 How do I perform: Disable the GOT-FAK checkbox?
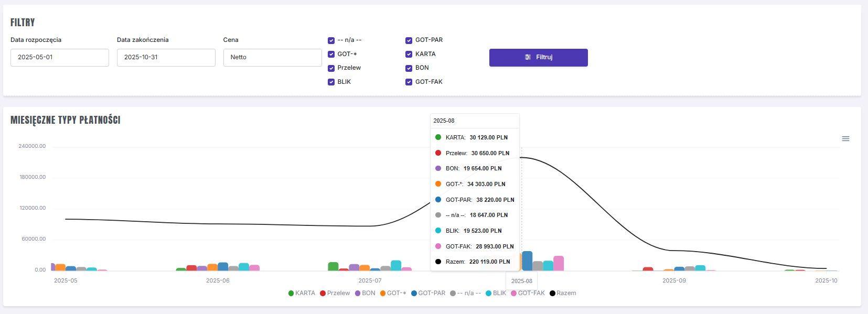click(409, 82)
